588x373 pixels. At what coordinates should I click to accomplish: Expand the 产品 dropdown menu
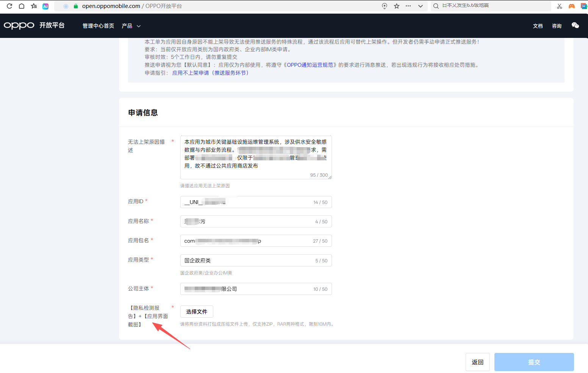(x=131, y=26)
